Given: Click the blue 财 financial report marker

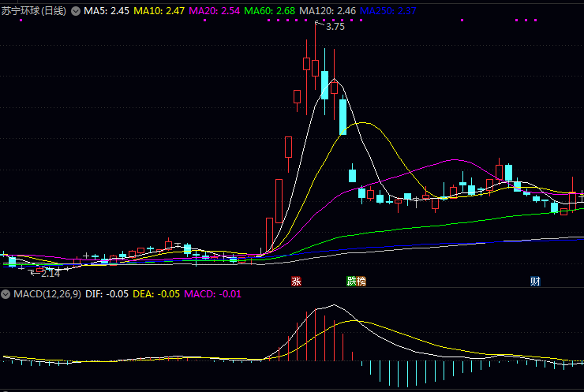Looking at the screenshot, I should pos(535,281).
